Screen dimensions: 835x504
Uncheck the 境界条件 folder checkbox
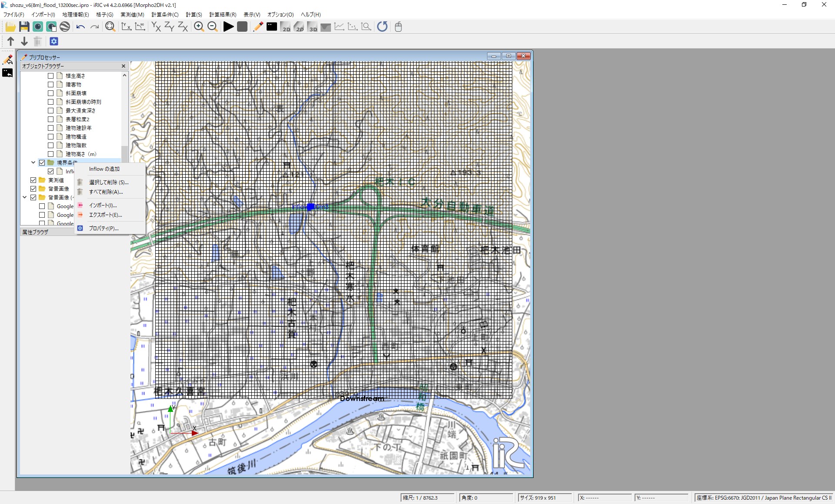click(42, 163)
